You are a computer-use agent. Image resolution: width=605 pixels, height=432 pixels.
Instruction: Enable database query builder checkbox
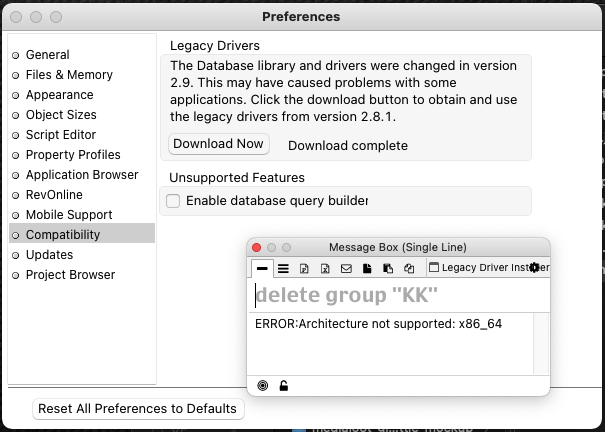[173, 201]
